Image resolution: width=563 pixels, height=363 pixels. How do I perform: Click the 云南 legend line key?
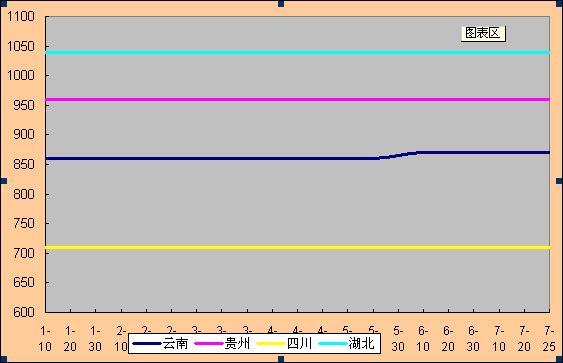147,344
